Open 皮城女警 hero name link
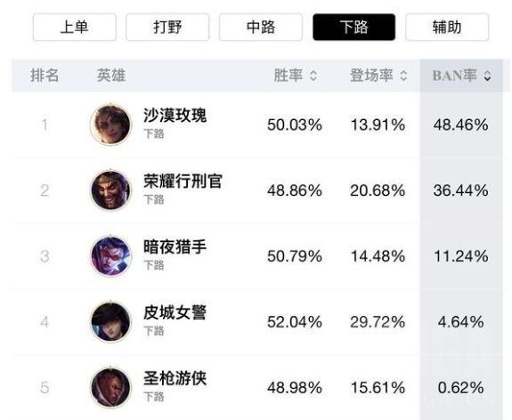This screenshot has height=420, width=512. click(x=175, y=312)
